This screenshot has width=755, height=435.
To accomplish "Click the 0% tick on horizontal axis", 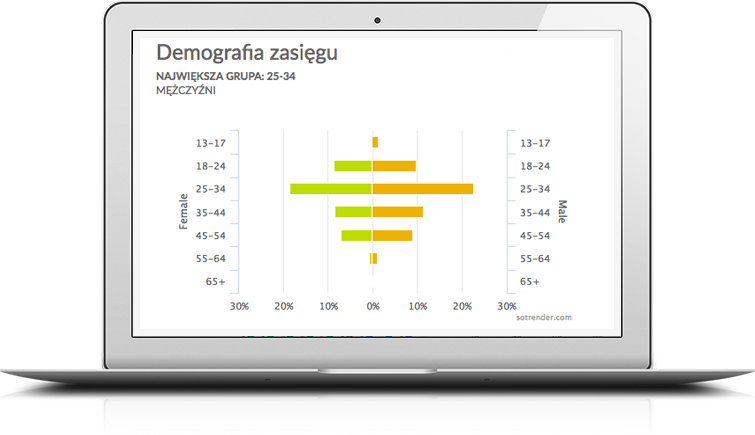I will (373, 306).
